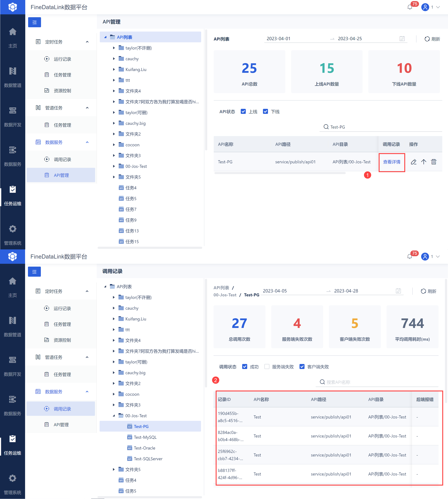This screenshot has width=448, height=499.
Task: Select Test-MySQL in the bottom tree
Action: coord(145,437)
